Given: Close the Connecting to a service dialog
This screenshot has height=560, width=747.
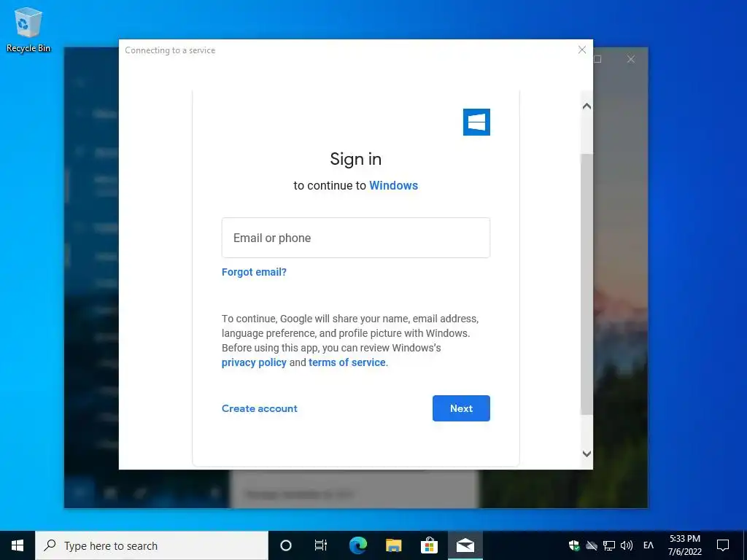Looking at the screenshot, I should 581,50.
